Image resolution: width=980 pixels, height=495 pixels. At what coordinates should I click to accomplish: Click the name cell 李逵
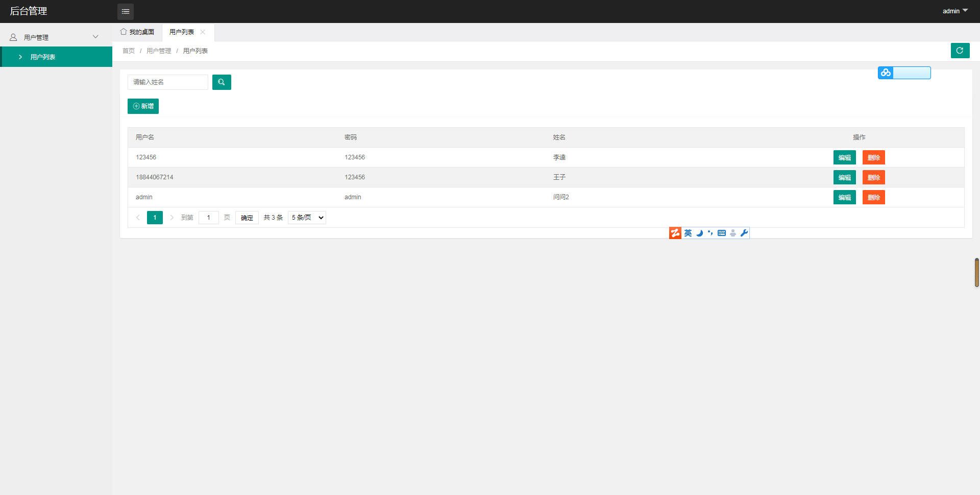[x=559, y=157]
